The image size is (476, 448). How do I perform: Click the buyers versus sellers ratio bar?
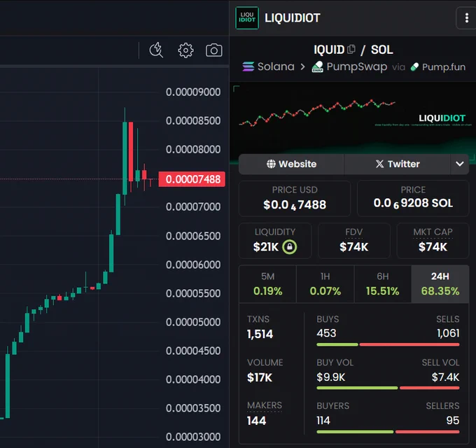coord(388,432)
